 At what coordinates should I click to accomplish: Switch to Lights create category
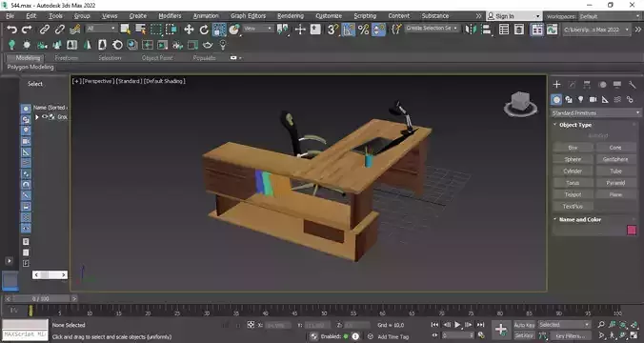[x=580, y=99]
